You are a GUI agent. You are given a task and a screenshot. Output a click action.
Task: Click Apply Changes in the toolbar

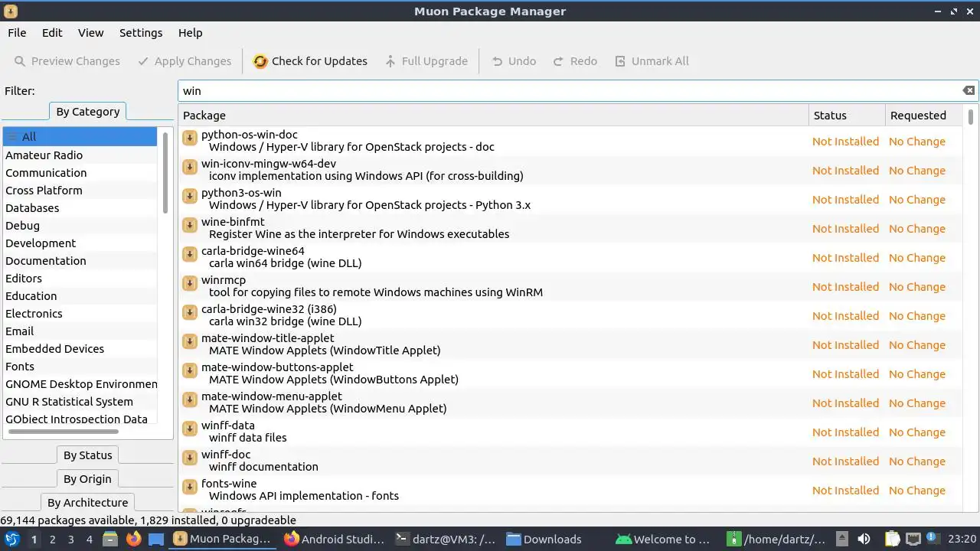(x=184, y=61)
